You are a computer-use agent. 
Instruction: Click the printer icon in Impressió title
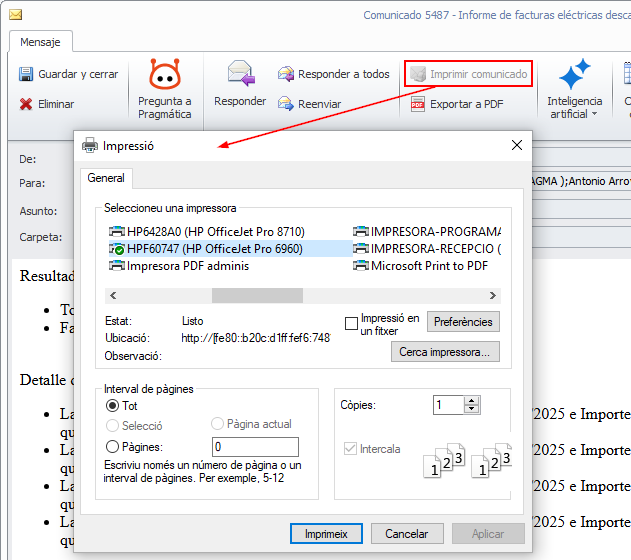90,145
